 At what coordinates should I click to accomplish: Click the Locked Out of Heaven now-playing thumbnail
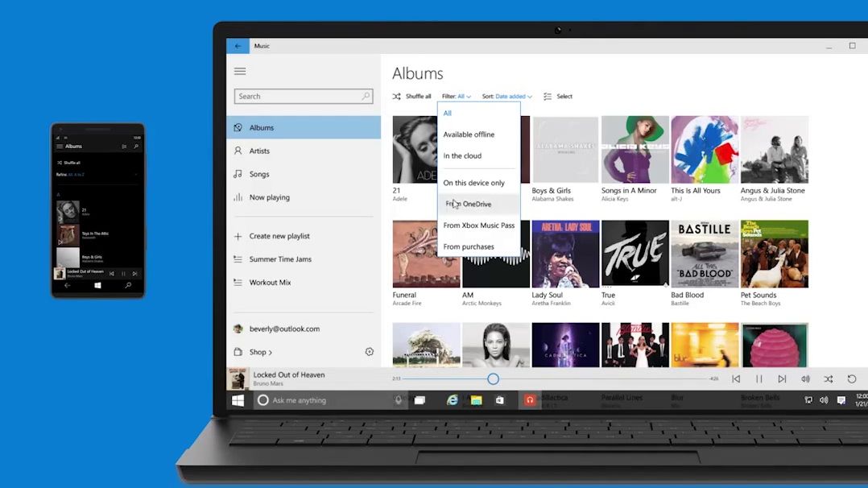coord(238,378)
